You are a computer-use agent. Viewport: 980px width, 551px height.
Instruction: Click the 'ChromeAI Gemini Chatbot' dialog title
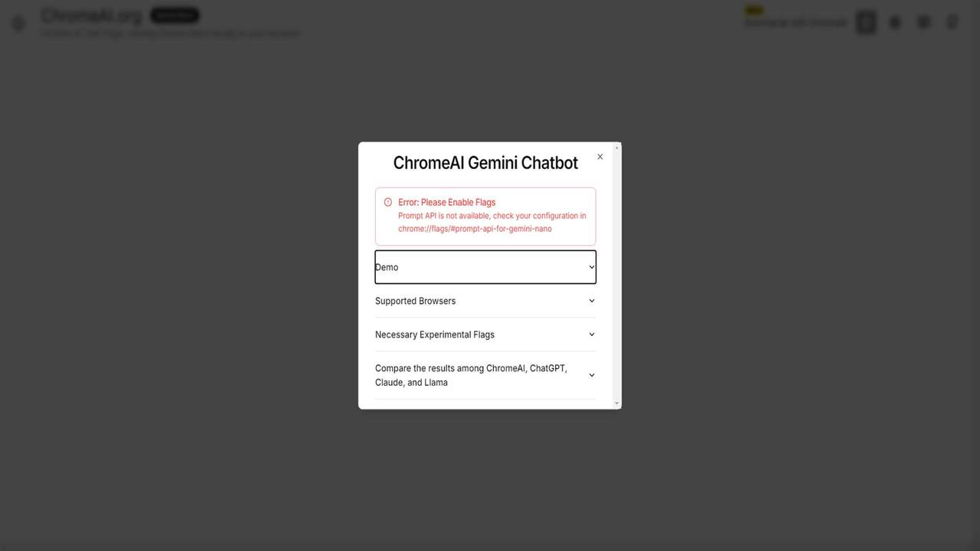click(x=485, y=162)
